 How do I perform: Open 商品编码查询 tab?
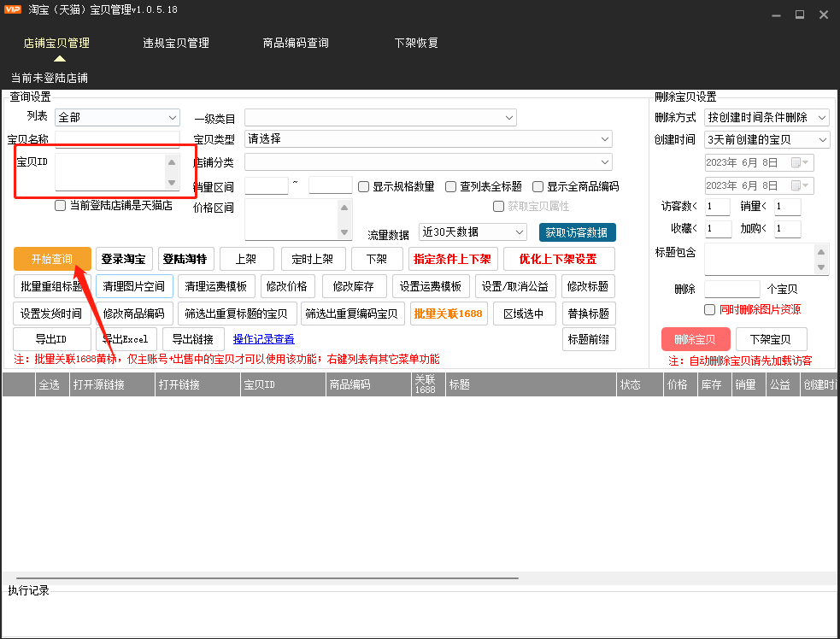pos(296,43)
